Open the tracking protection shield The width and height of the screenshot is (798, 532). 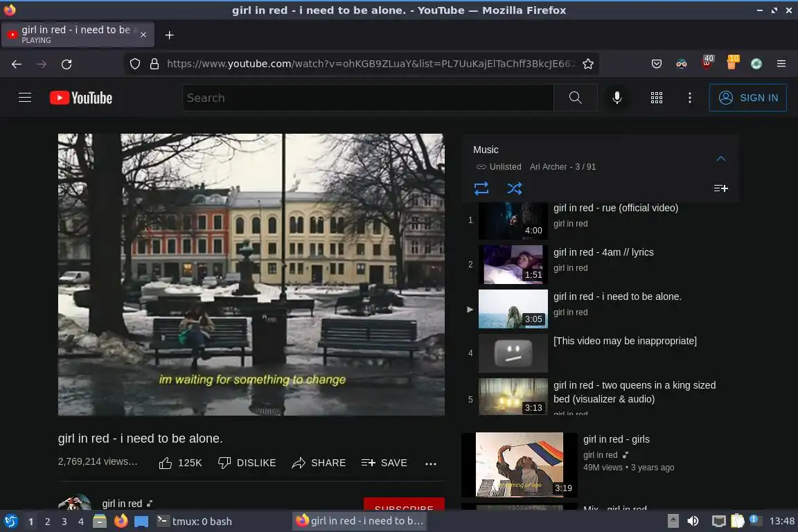(x=135, y=64)
